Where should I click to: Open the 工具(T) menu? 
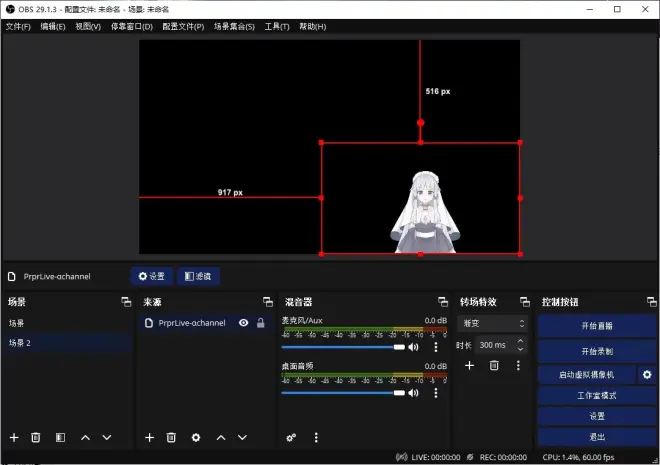pyautogui.click(x=277, y=27)
